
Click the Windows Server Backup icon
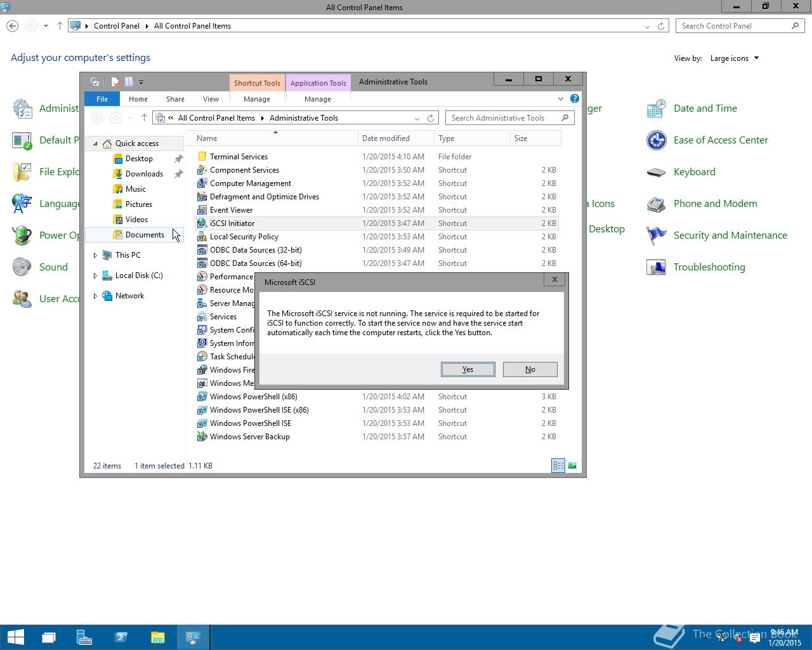[x=202, y=436]
